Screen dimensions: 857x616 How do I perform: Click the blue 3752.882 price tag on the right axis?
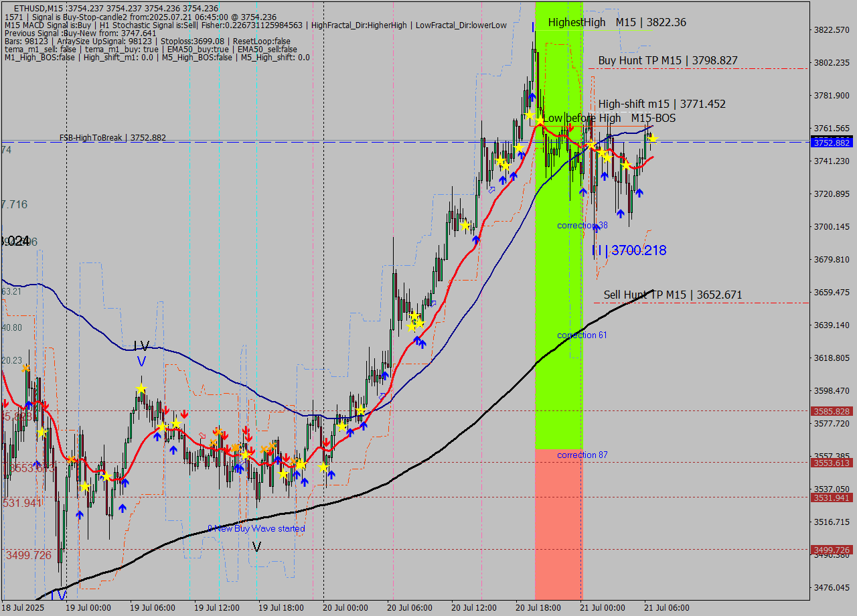point(830,142)
